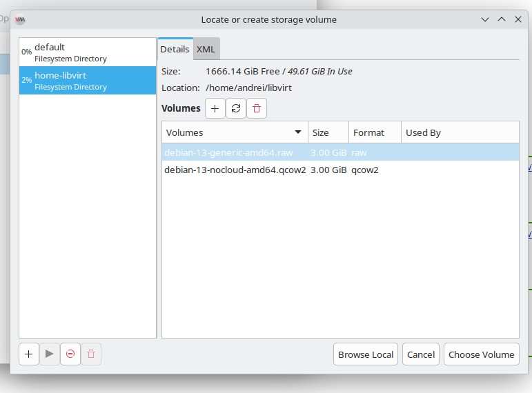Delete the storage pool using bottom trash icon
Image resolution: width=532 pixels, height=393 pixels.
coord(91,354)
